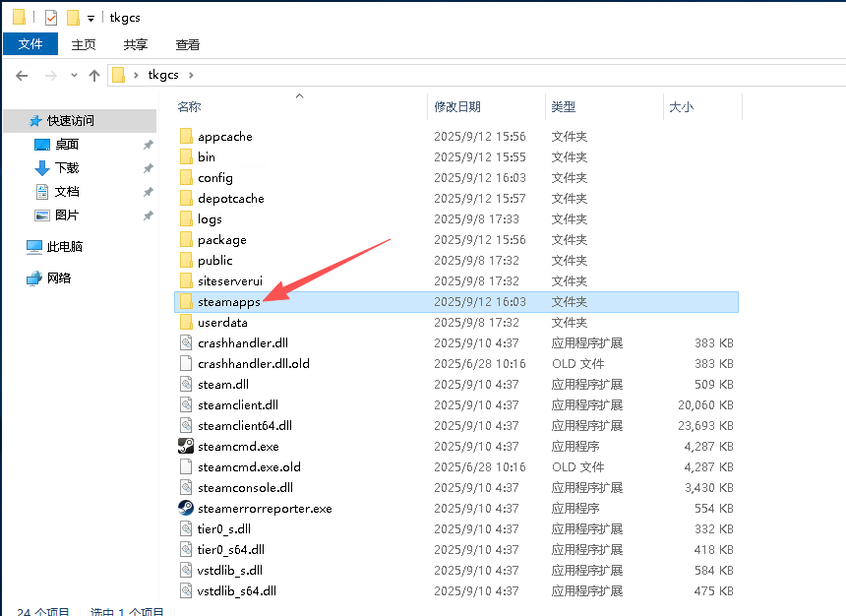Switch to the 查看 (View) ribbon tab
The image size is (846, 616).
coord(187,44)
